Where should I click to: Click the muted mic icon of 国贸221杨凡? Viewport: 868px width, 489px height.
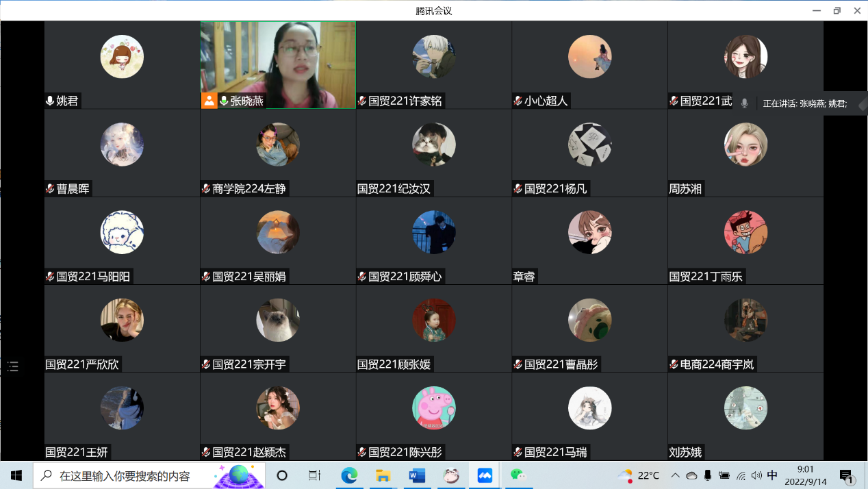coord(518,188)
